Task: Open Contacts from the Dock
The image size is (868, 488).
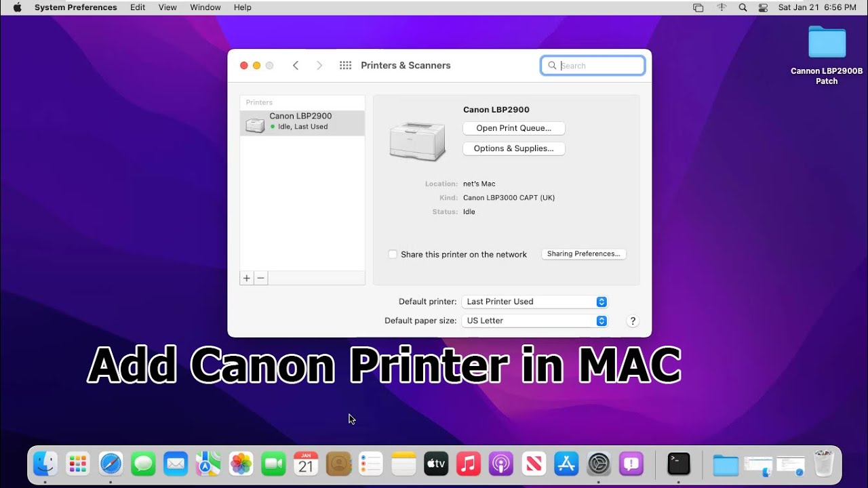Action: pyautogui.click(x=338, y=464)
